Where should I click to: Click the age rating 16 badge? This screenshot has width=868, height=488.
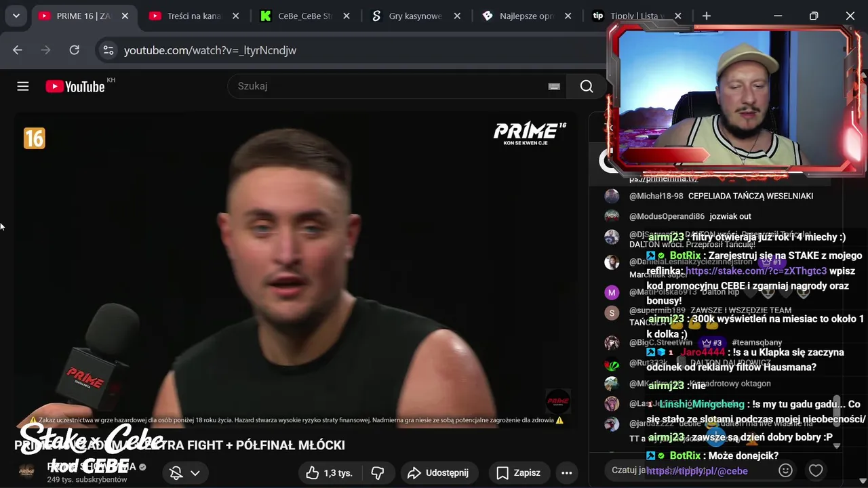[34, 138]
